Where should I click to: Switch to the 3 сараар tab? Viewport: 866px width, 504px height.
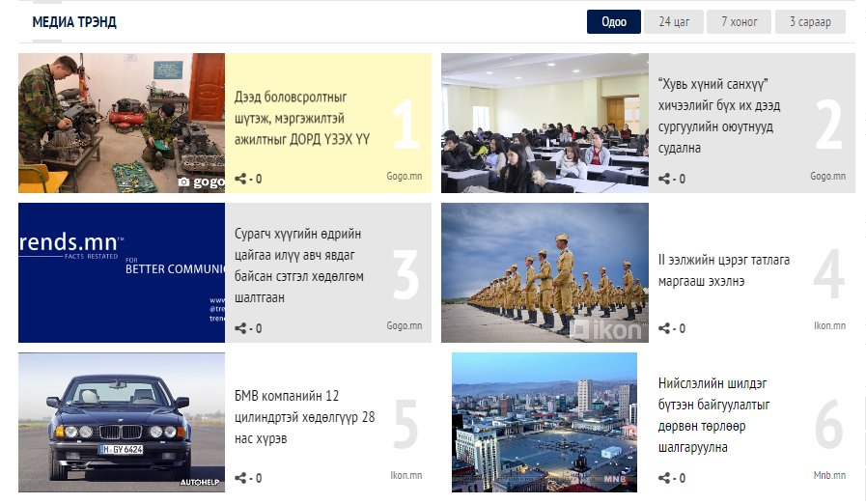(810, 22)
